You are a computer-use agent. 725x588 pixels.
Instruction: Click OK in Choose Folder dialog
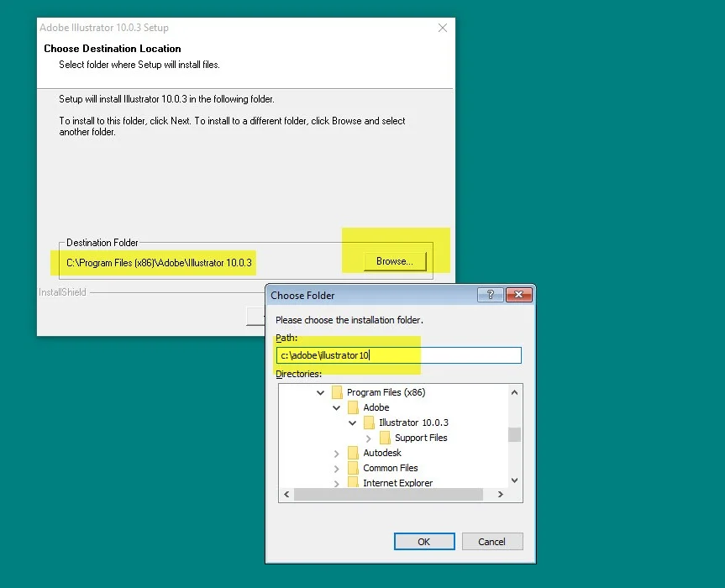click(x=424, y=541)
